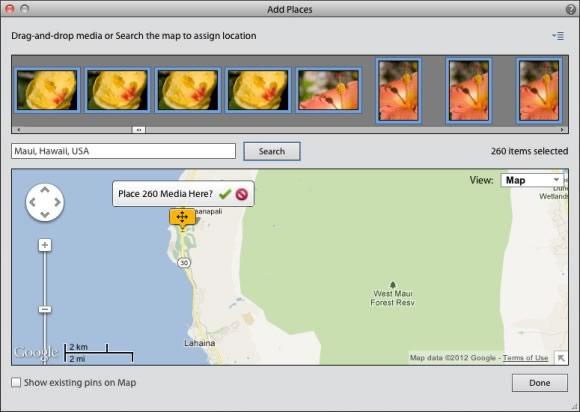Click the 260 items selected text
Screen dimensions: 580x412
tap(529, 151)
